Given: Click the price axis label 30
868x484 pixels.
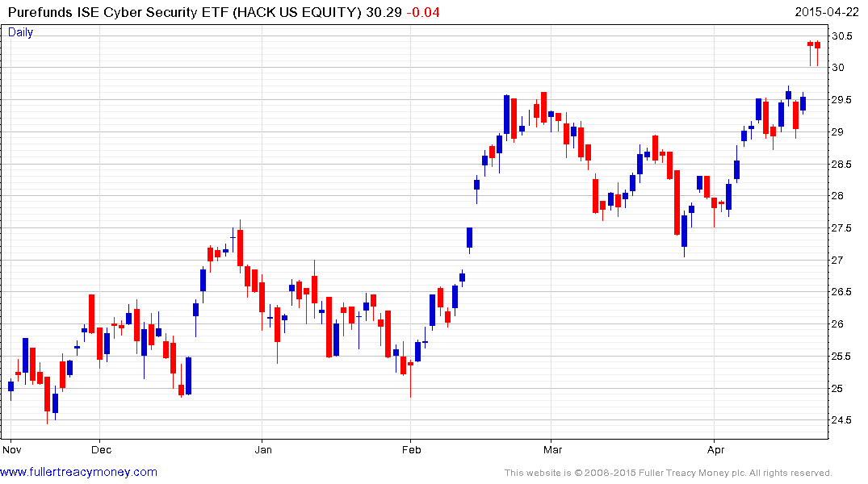Looking at the screenshot, I should pos(837,68).
